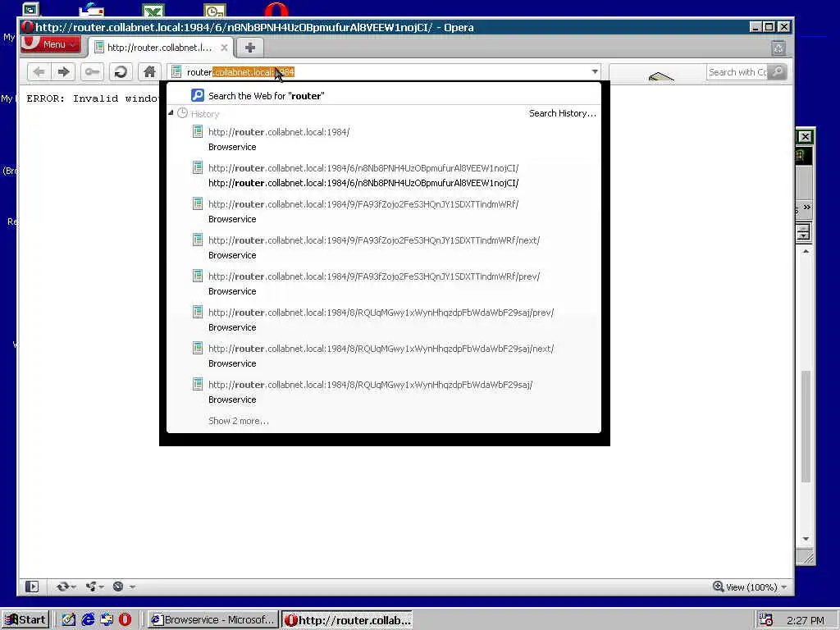Select the http://router.collabnet.l... tab

[x=161, y=47]
